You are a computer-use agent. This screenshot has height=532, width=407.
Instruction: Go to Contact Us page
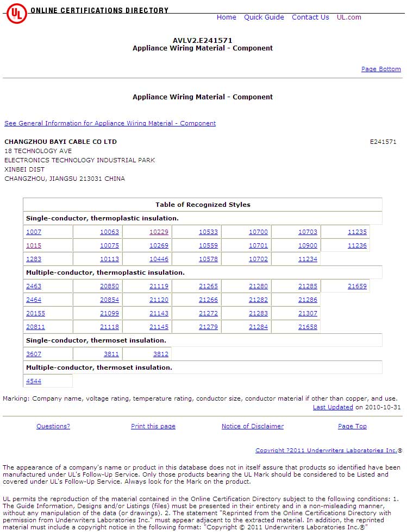(310, 17)
